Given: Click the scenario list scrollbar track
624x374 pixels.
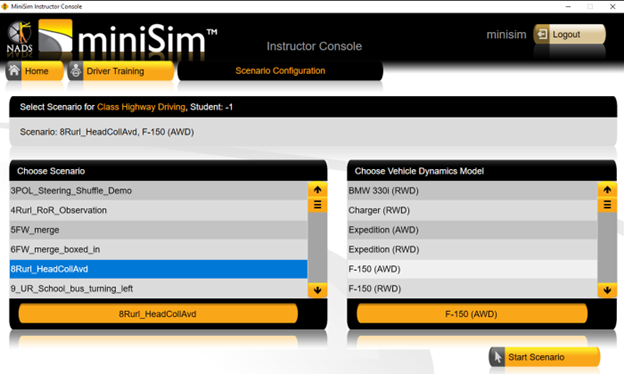Looking at the screenshot, I should [317, 247].
